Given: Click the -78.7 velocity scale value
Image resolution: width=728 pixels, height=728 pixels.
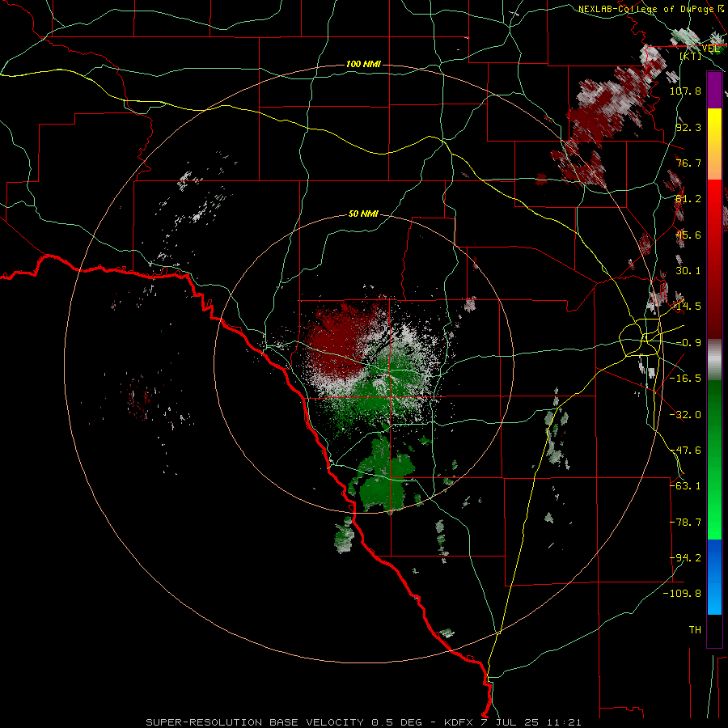Looking at the screenshot, I should point(685,523).
